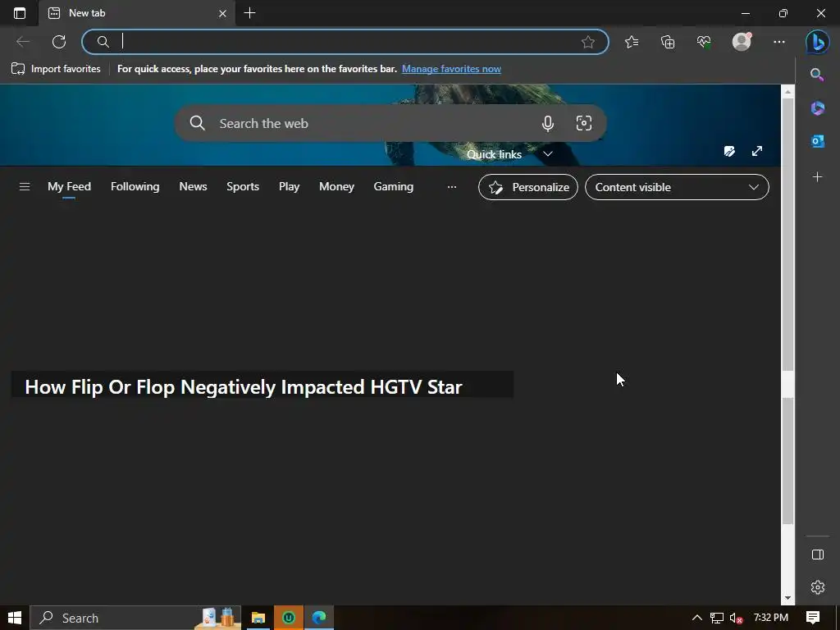This screenshot has width=840, height=630.
Task: Click muted volume tray icon
Action: 736,619
